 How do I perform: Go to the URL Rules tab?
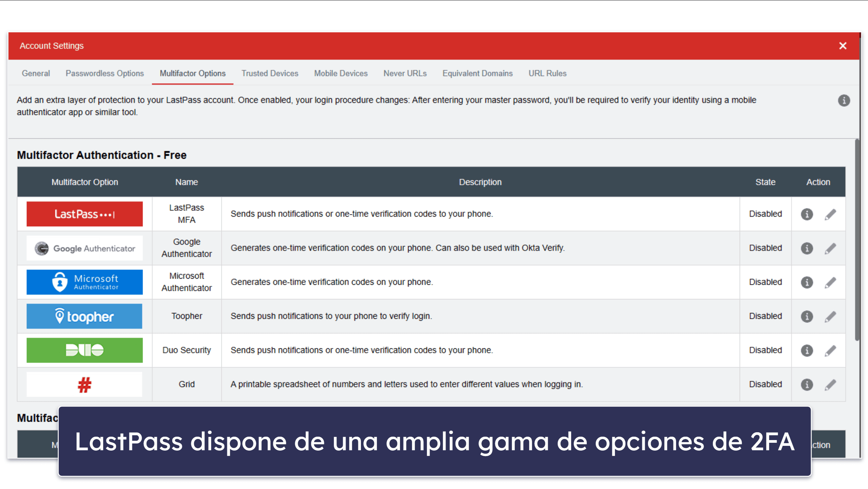pos(547,73)
